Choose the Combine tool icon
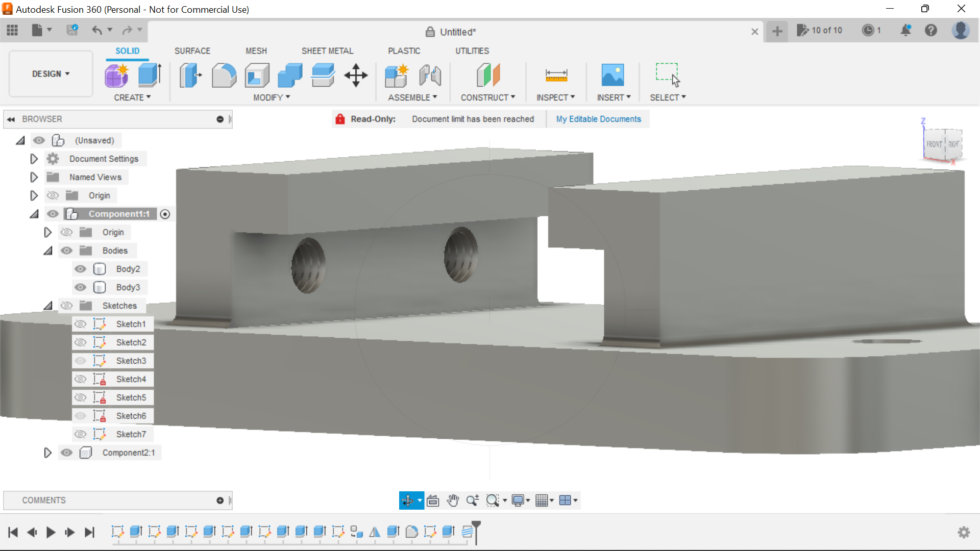The height and width of the screenshot is (551, 980). 290,76
